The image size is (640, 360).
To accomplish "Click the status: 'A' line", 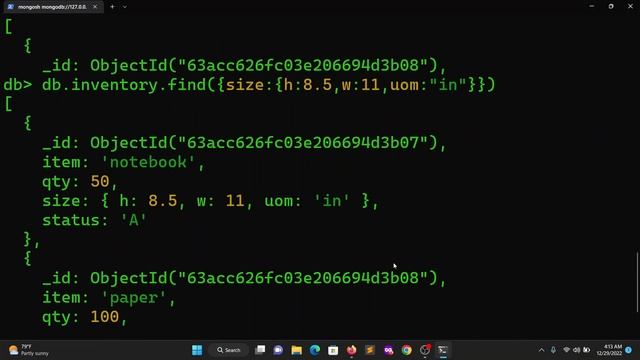I will 94,220.
